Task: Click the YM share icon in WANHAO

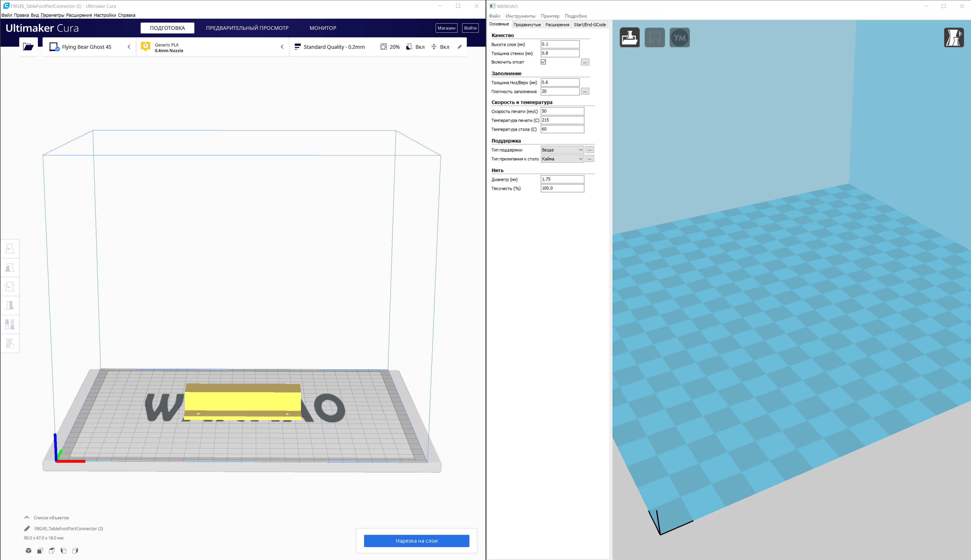Action: point(680,37)
